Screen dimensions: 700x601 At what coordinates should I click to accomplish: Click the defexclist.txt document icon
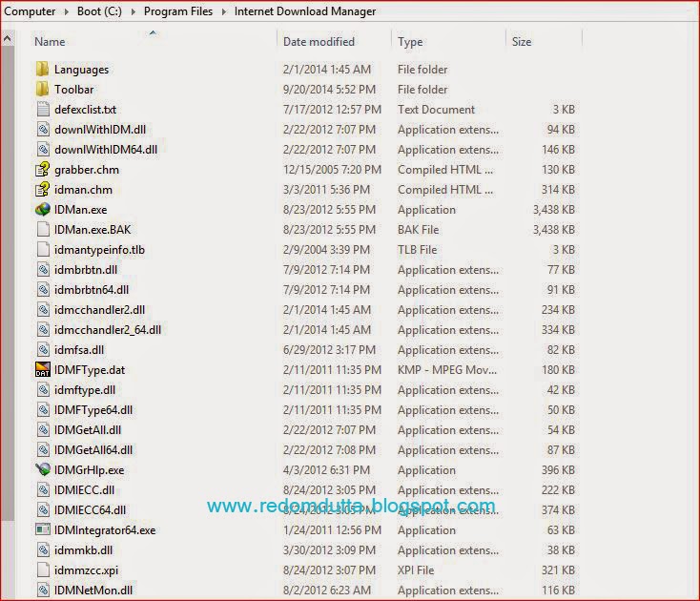(x=43, y=110)
